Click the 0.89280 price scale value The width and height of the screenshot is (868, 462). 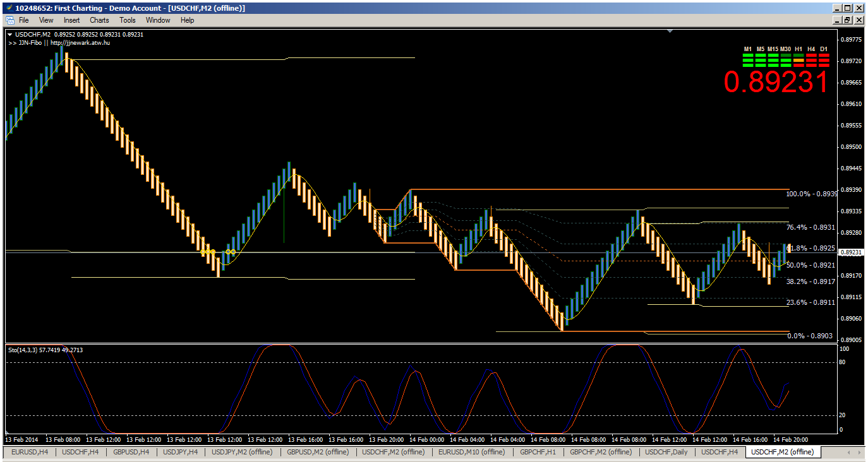pyautogui.click(x=852, y=232)
